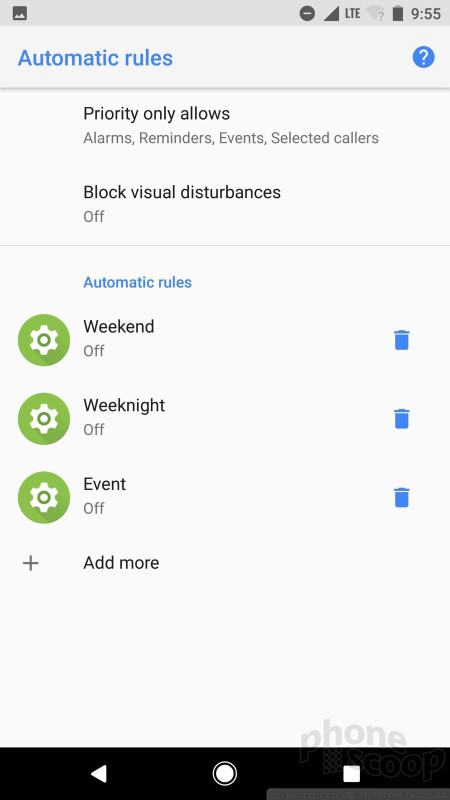This screenshot has width=450, height=800.
Task: Tap the Event rule gear icon
Action: pos(44,497)
